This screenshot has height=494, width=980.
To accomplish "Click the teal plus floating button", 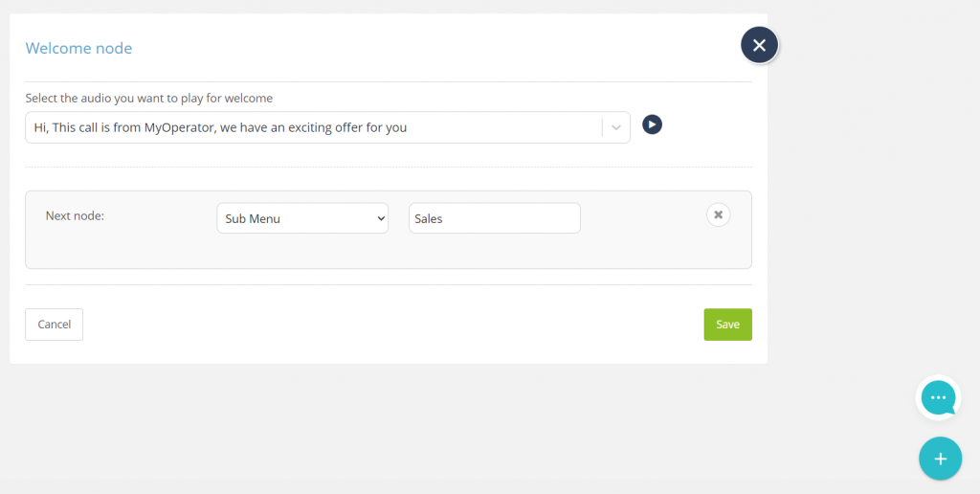I will pyautogui.click(x=940, y=459).
